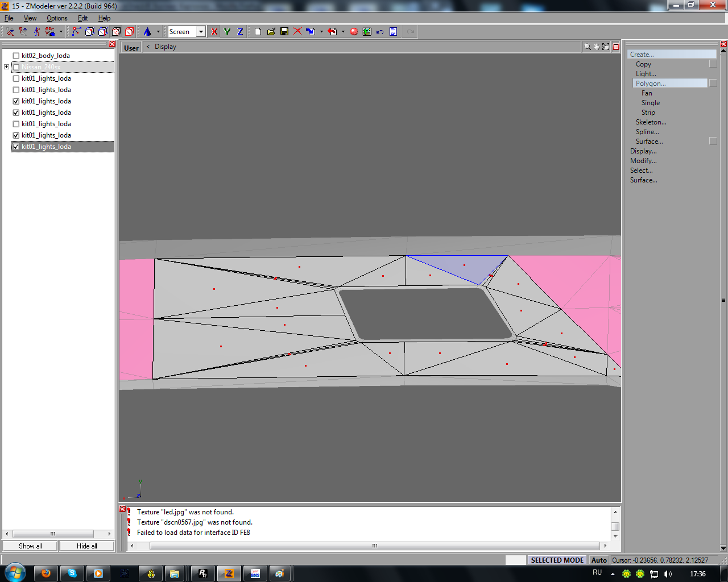Image resolution: width=728 pixels, height=582 pixels.
Task: Toggle the Y axis constraint button
Action: point(227,32)
